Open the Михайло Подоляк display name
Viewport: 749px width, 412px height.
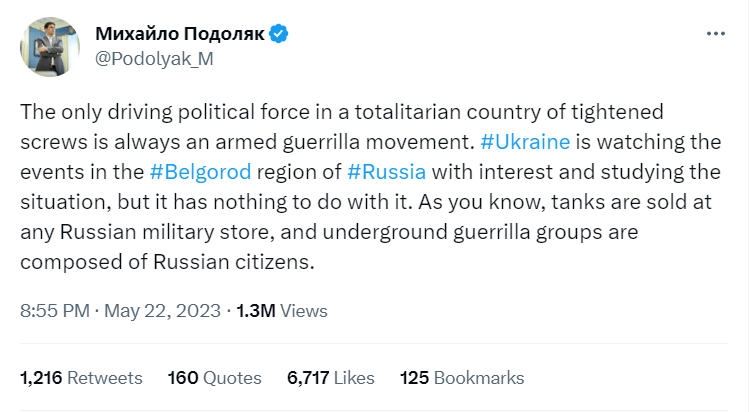180,34
